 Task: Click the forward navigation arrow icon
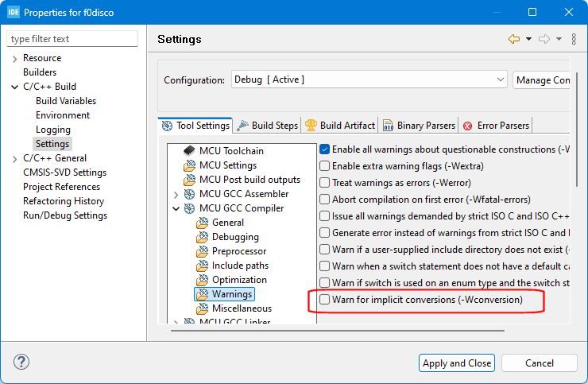click(x=544, y=39)
